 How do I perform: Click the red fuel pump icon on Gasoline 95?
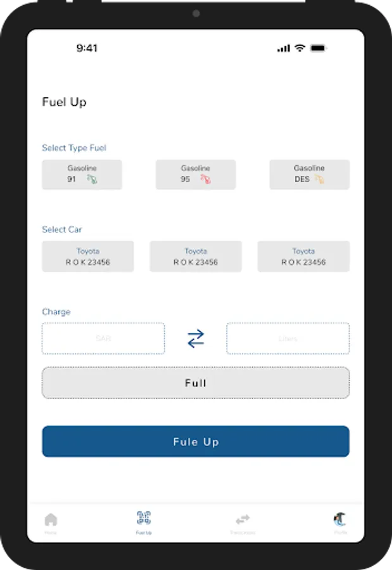pos(205,180)
